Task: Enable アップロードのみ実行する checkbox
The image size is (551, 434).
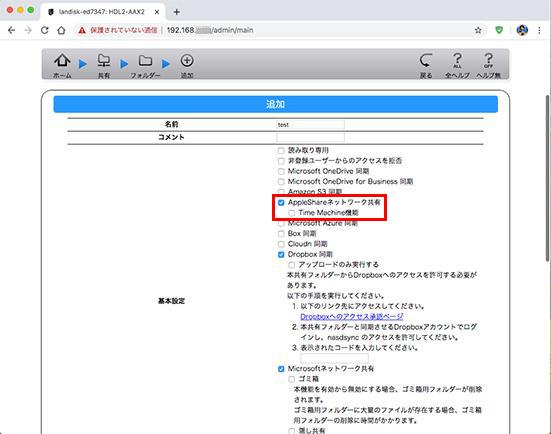Action: pyautogui.click(x=291, y=265)
